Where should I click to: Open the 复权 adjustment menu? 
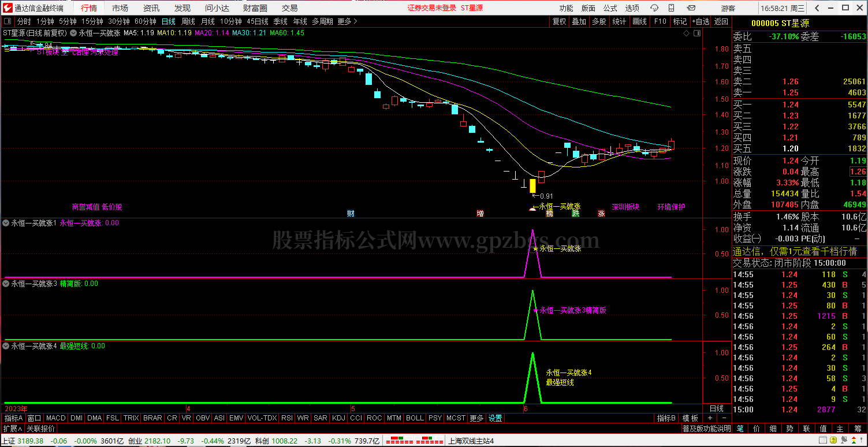pos(560,21)
